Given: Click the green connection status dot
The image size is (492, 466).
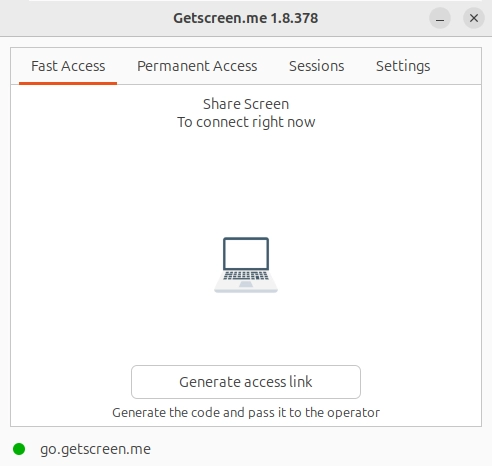Looking at the screenshot, I should pyautogui.click(x=19, y=449).
